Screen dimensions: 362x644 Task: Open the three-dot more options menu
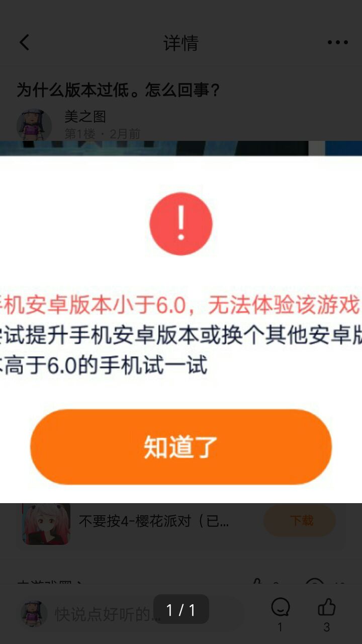point(337,42)
